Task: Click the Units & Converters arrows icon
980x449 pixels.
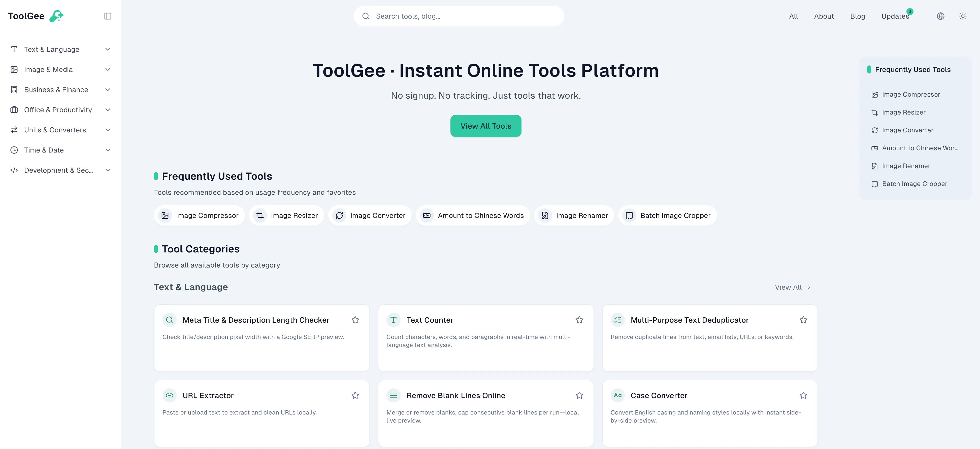Action: click(14, 130)
